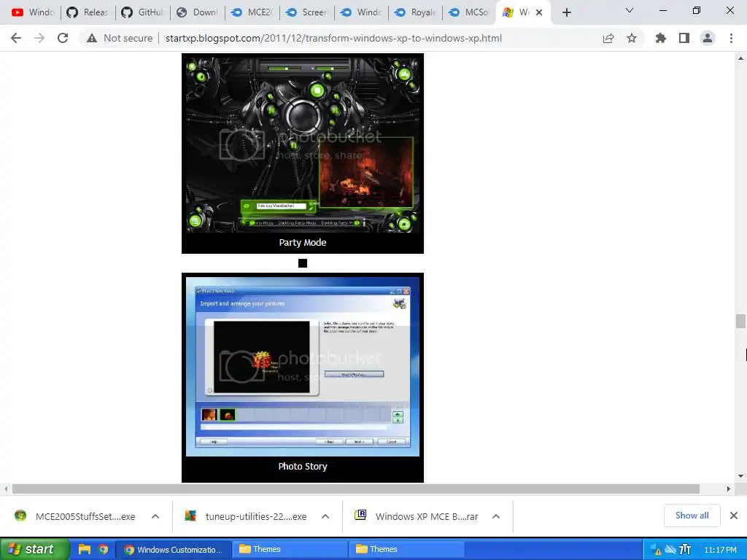Screen dimensions: 747x560
Task: Open the Chrome profile avatar
Action: (x=708, y=38)
